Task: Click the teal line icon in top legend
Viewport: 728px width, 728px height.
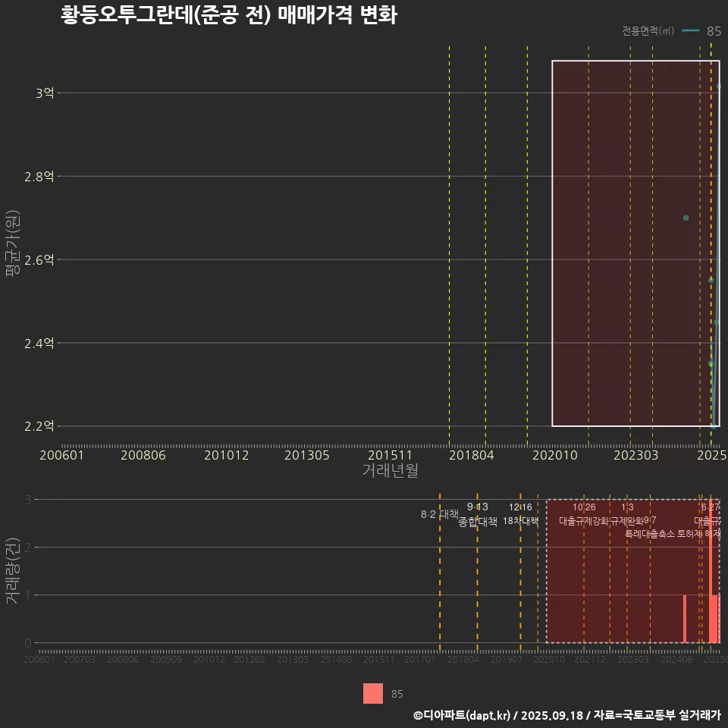Action: pos(690,31)
